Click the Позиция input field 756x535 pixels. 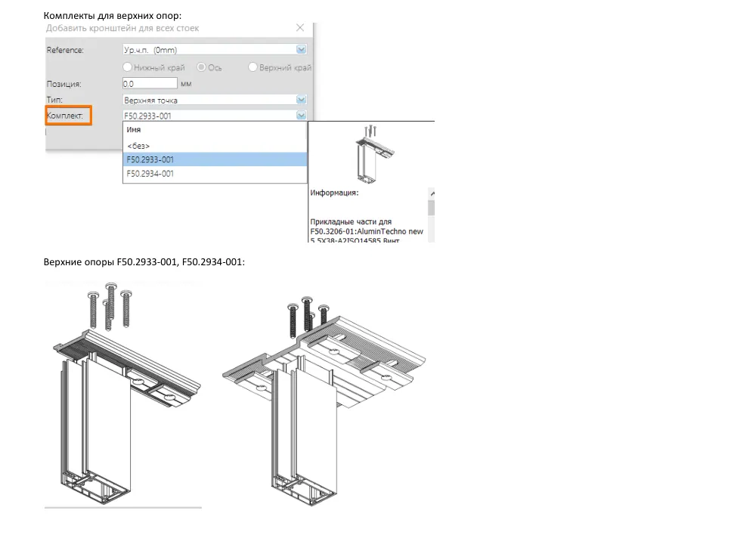pyautogui.click(x=150, y=83)
